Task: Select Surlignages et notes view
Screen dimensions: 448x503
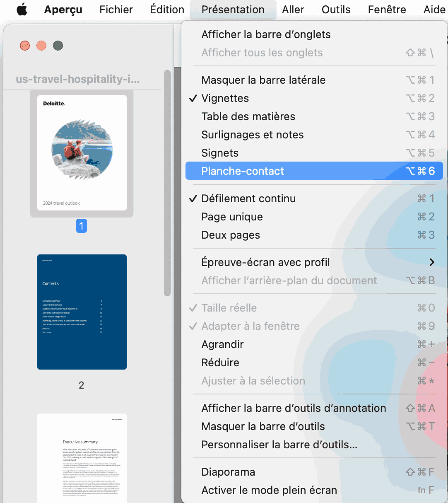Action: [314, 135]
